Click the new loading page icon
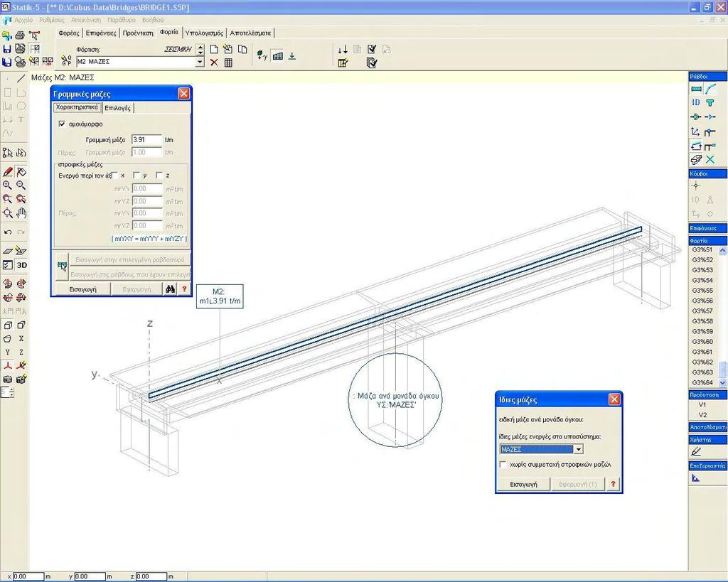 click(214, 49)
